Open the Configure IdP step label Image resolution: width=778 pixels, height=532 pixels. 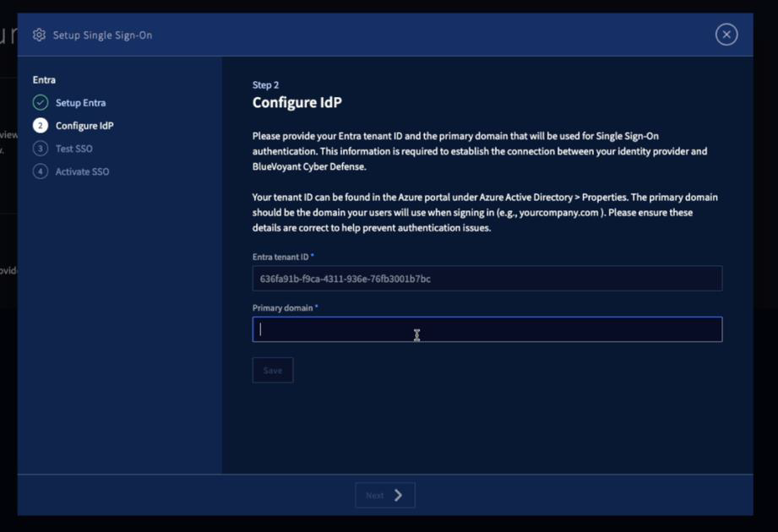pos(84,126)
